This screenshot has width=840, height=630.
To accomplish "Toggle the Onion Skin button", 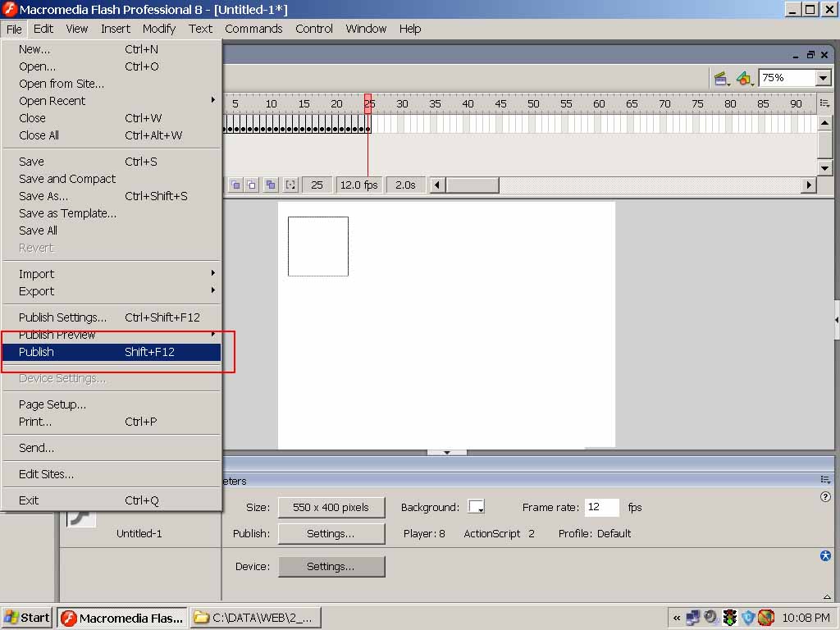I will (x=235, y=185).
